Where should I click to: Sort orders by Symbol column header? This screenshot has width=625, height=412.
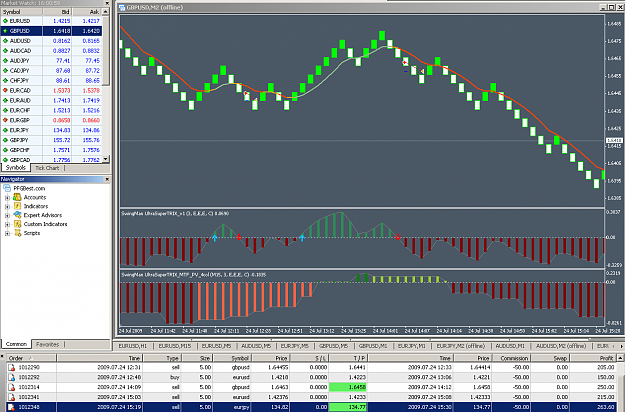coord(232,358)
